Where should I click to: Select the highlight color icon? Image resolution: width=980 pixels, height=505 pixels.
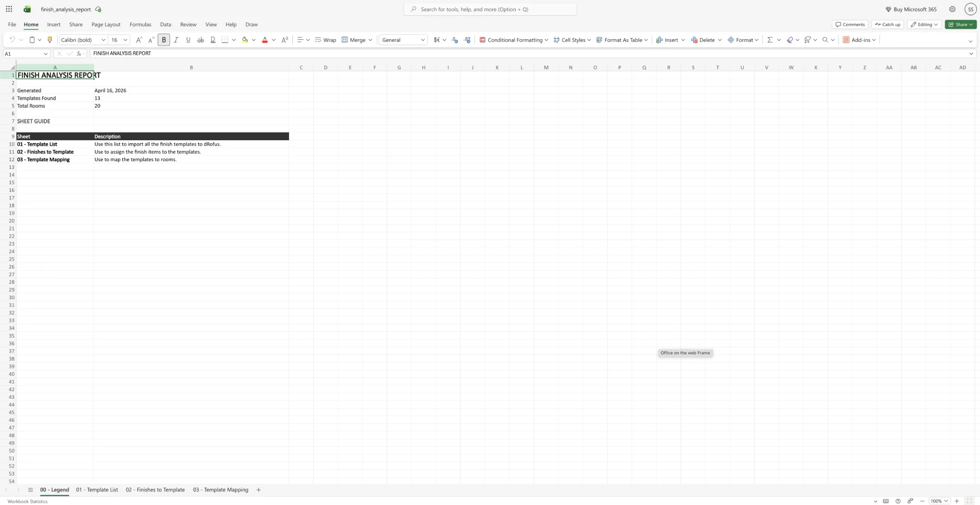pyautogui.click(x=245, y=39)
